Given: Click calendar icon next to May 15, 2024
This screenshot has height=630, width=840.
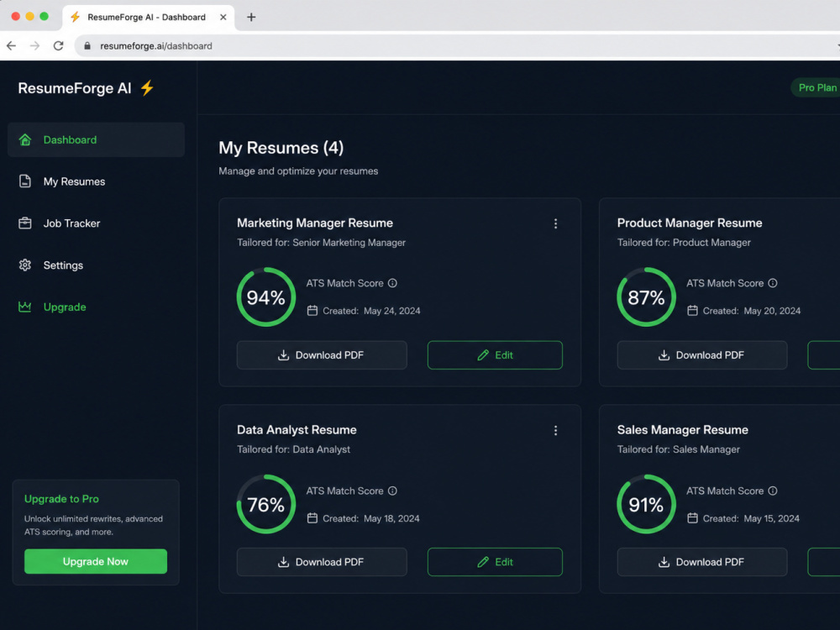Looking at the screenshot, I should tap(693, 518).
